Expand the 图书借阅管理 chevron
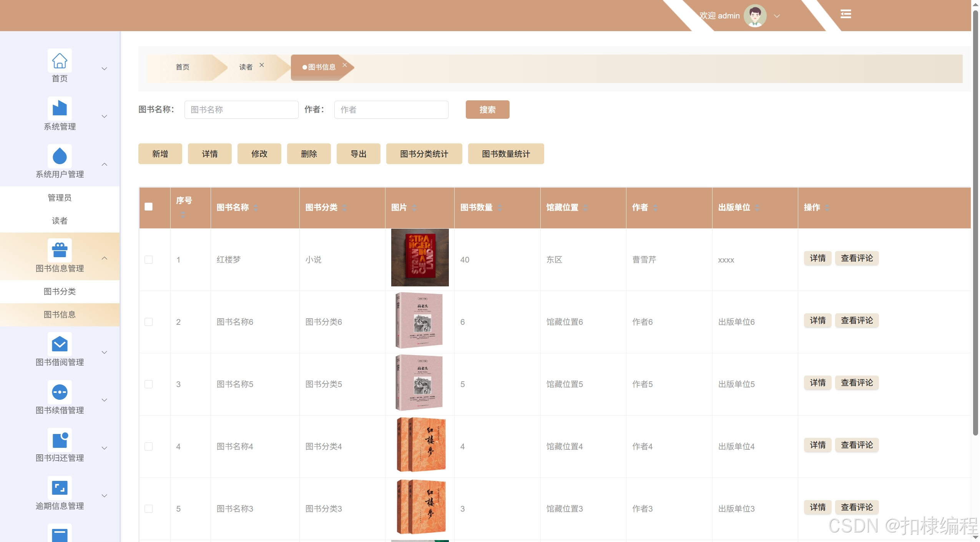 [105, 352]
